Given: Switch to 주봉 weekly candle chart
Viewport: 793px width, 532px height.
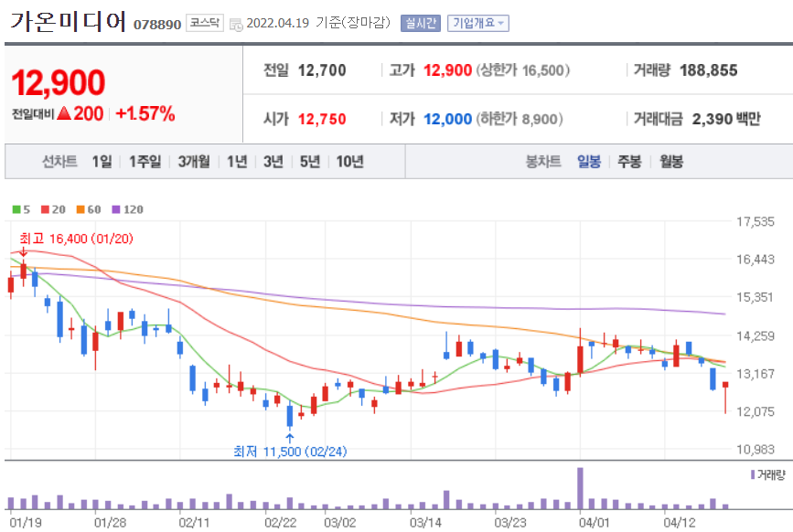Looking at the screenshot, I should (629, 162).
